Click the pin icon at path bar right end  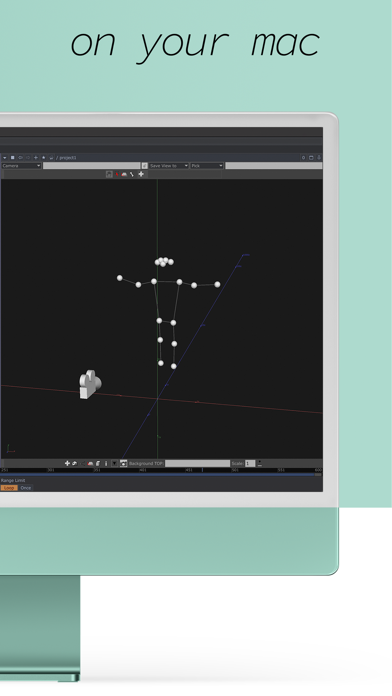(x=319, y=158)
